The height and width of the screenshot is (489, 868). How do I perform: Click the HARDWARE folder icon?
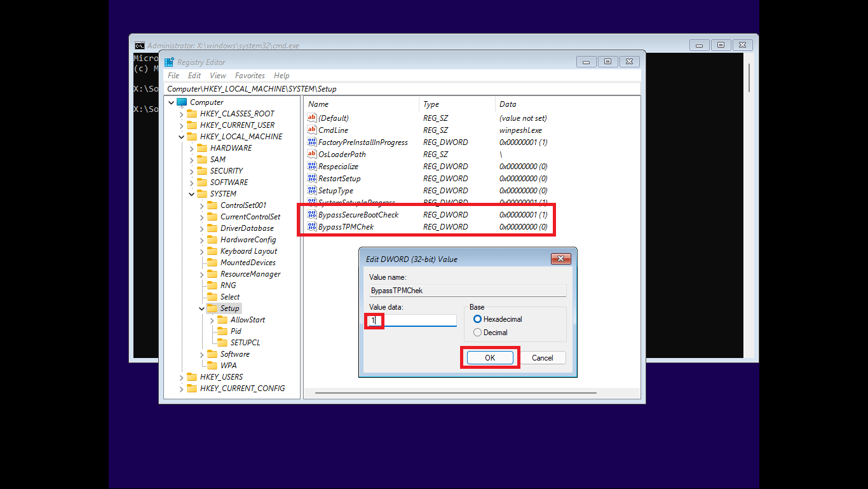tap(202, 148)
